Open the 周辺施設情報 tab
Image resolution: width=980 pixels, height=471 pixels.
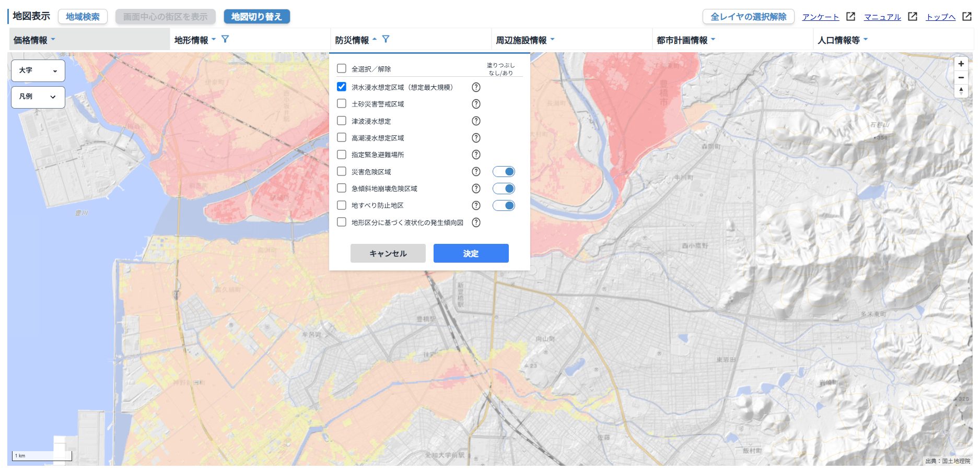(x=524, y=40)
